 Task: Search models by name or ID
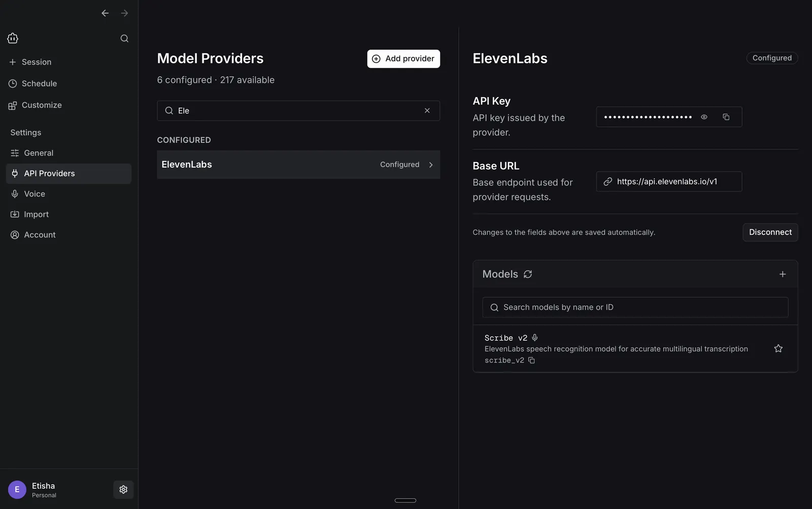point(635,307)
